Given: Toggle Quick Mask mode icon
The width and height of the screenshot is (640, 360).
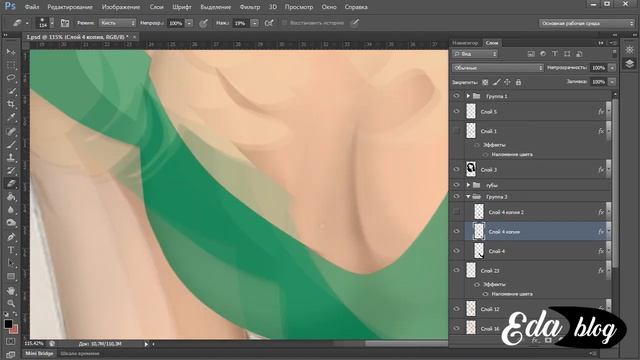Looking at the screenshot, I should click(x=11, y=341).
